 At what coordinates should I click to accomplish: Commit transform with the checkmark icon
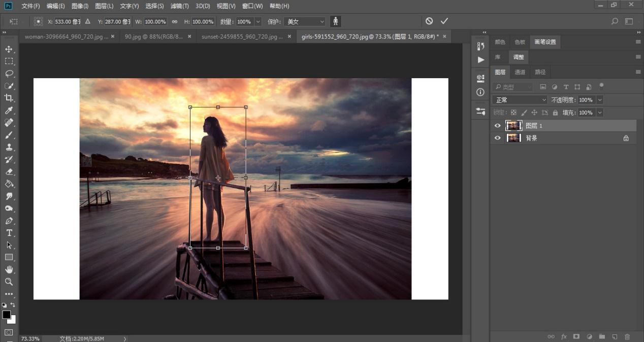[x=444, y=21]
